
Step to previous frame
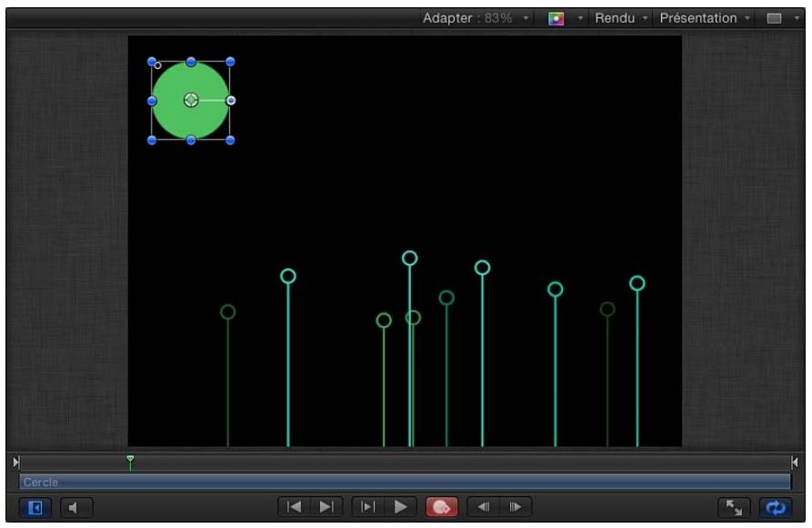click(483, 507)
